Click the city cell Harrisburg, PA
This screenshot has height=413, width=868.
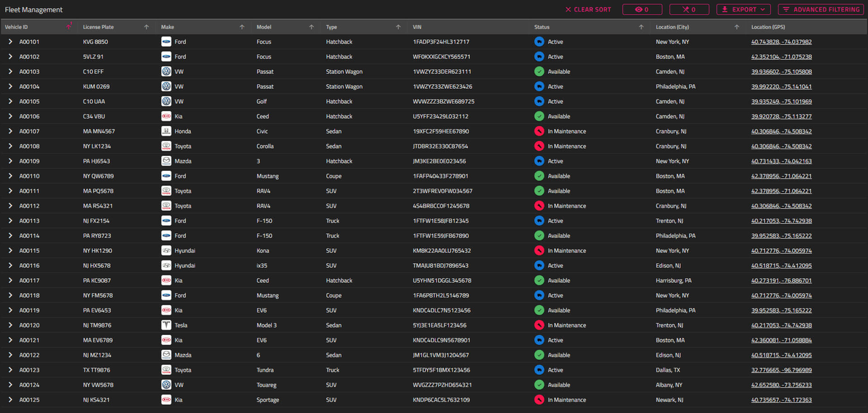tap(673, 280)
